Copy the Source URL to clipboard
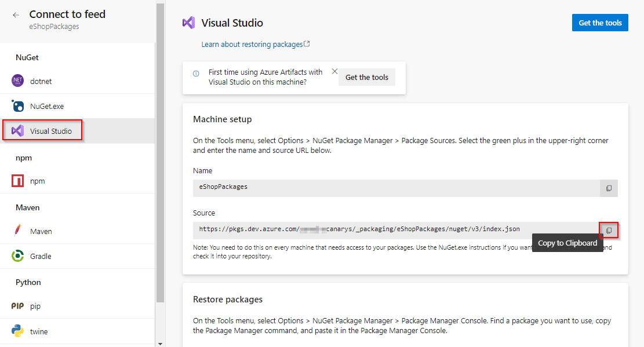 [609, 231]
